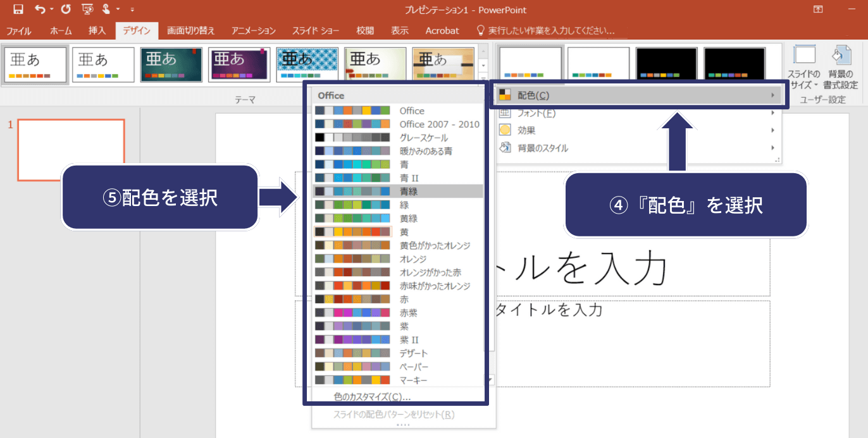Choose the 紫 II color scheme
Image resolution: width=868 pixels, height=438 pixels.
(x=399, y=339)
